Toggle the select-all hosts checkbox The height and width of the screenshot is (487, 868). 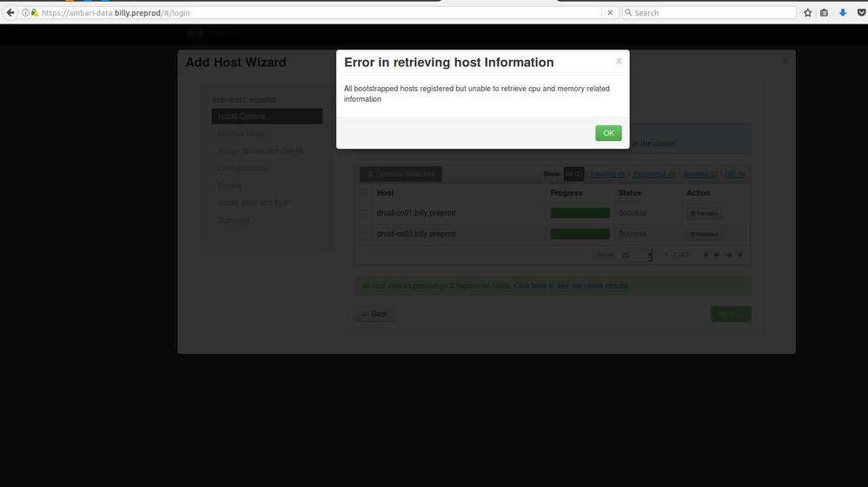click(x=364, y=193)
